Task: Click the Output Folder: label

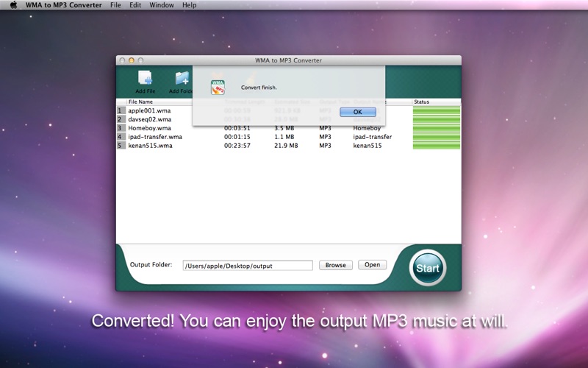Action: point(151,265)
